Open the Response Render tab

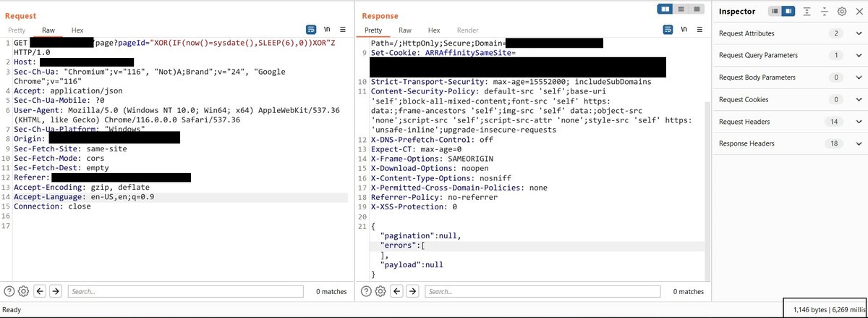tap(467, 30)
